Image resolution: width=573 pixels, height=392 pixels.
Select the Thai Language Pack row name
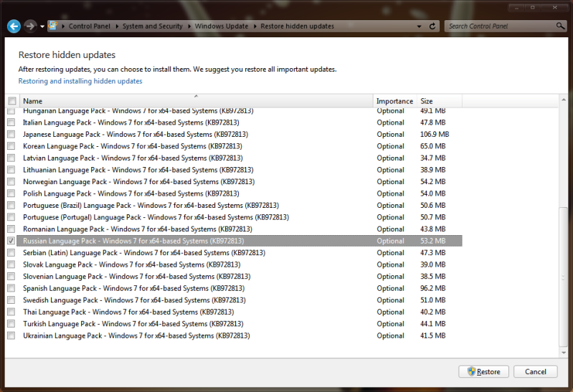point(128,312)
